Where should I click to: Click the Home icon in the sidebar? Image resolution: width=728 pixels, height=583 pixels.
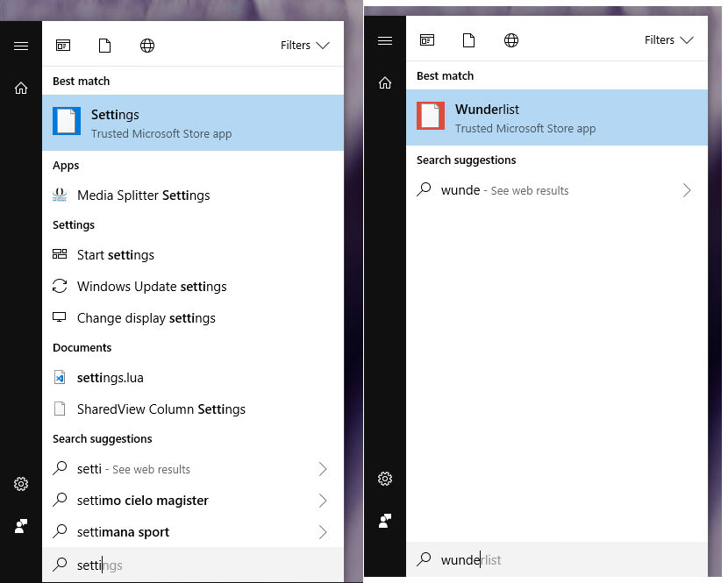pos(21,88)
